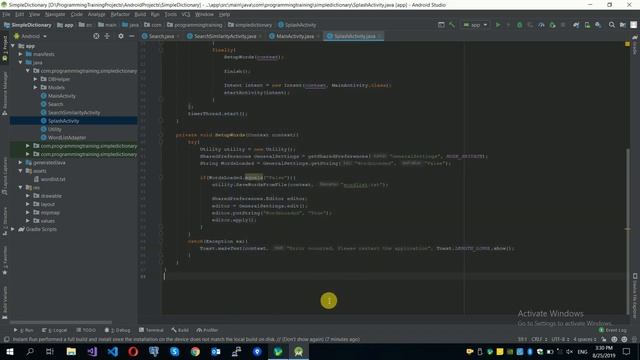Click the Debug app bug icon
This screenshot has height=360, width=640.
[519, 25]
